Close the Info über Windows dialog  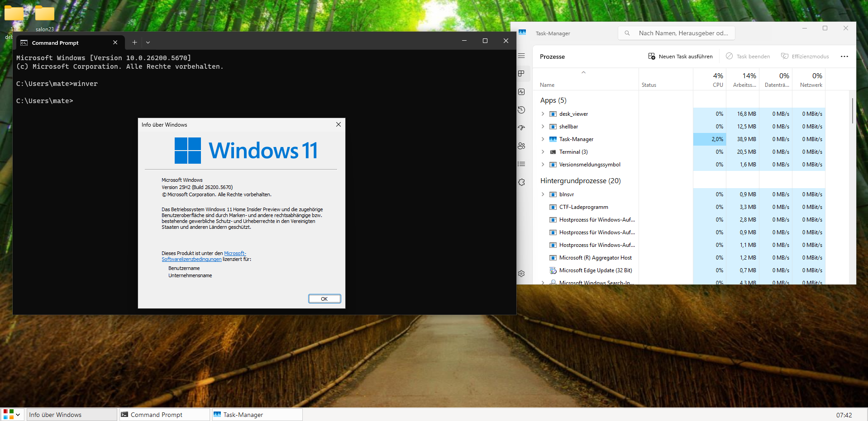[x=339, y=124]
